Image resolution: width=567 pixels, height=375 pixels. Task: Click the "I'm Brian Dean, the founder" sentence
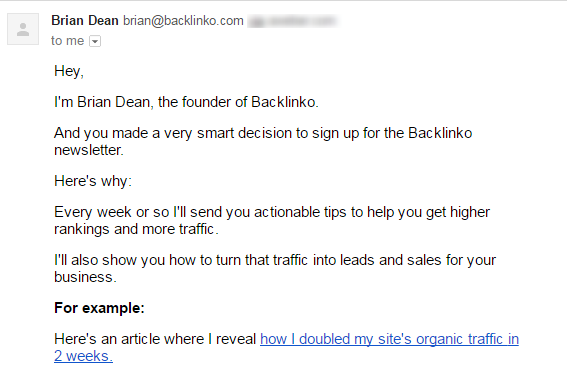coord(186,102)
